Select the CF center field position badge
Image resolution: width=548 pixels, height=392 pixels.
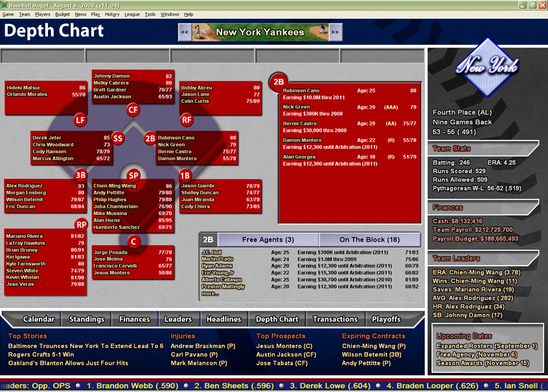(x=133, y=110)
